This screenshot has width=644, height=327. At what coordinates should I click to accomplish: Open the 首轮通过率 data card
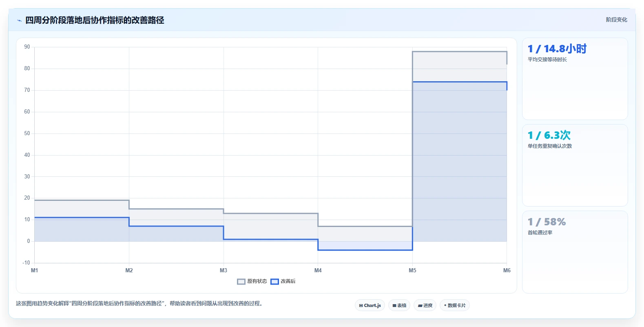click(x=575, y=252)
